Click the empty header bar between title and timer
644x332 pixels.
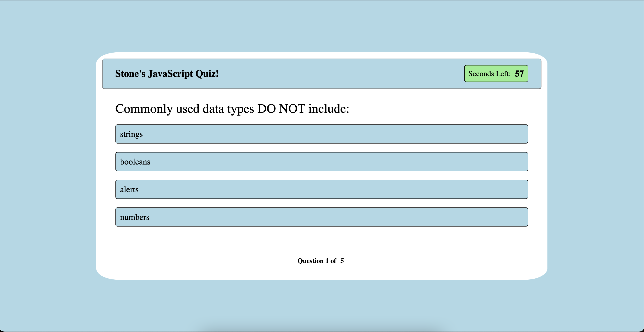[x=340, y=74]
